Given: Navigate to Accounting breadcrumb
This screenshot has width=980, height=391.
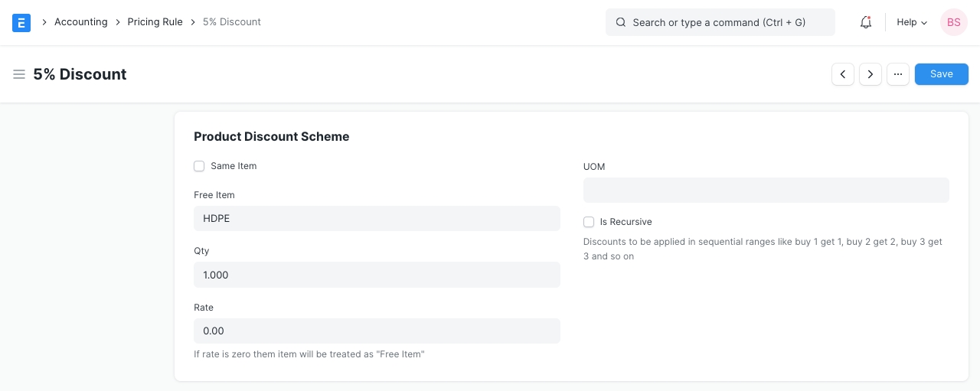Looking at the screenshot, I should (80, 22).
